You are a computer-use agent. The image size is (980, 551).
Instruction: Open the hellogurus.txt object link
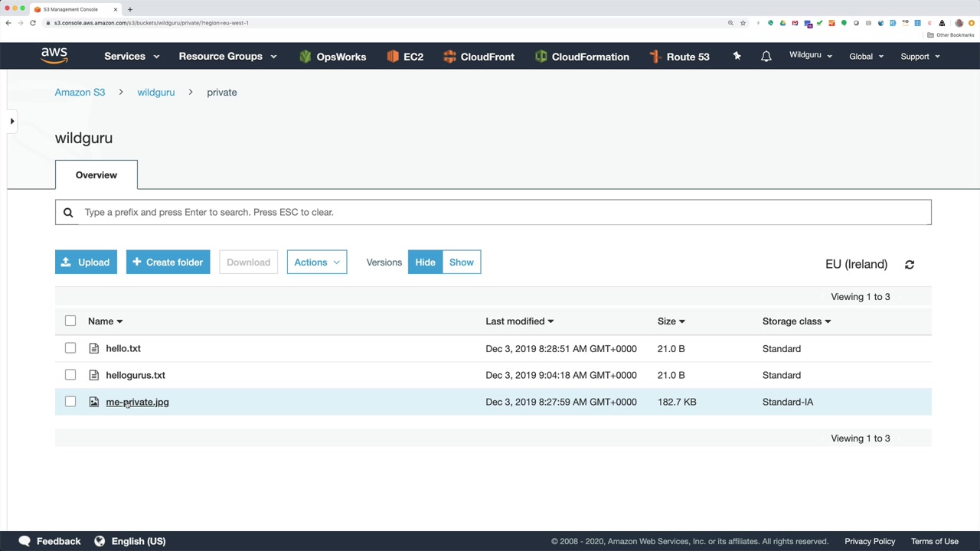pyautogui.click(x=136, y=376)
